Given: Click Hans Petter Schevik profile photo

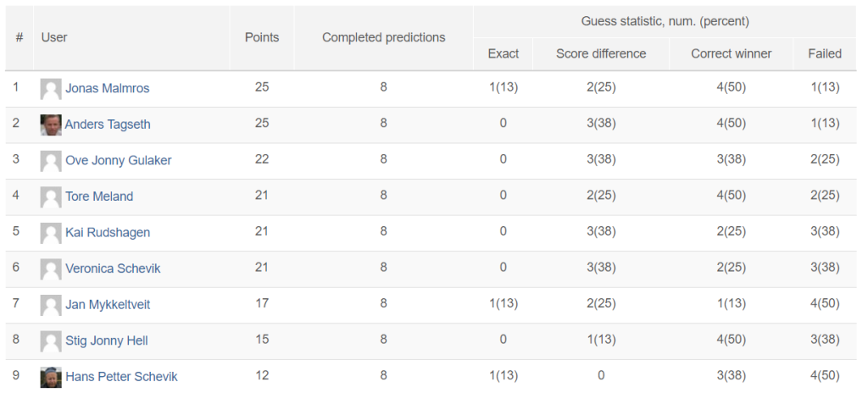Looking at the screenshot, I should [x=51, y=377].
